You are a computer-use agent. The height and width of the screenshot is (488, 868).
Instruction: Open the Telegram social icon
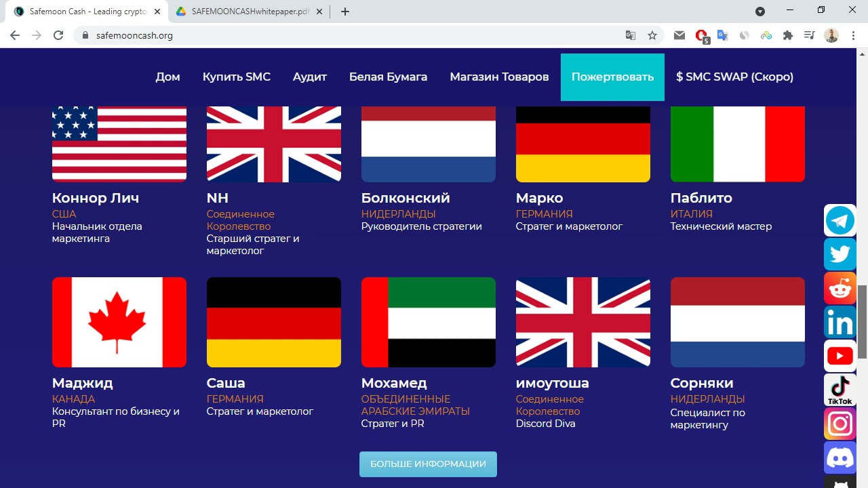[840, 220]
